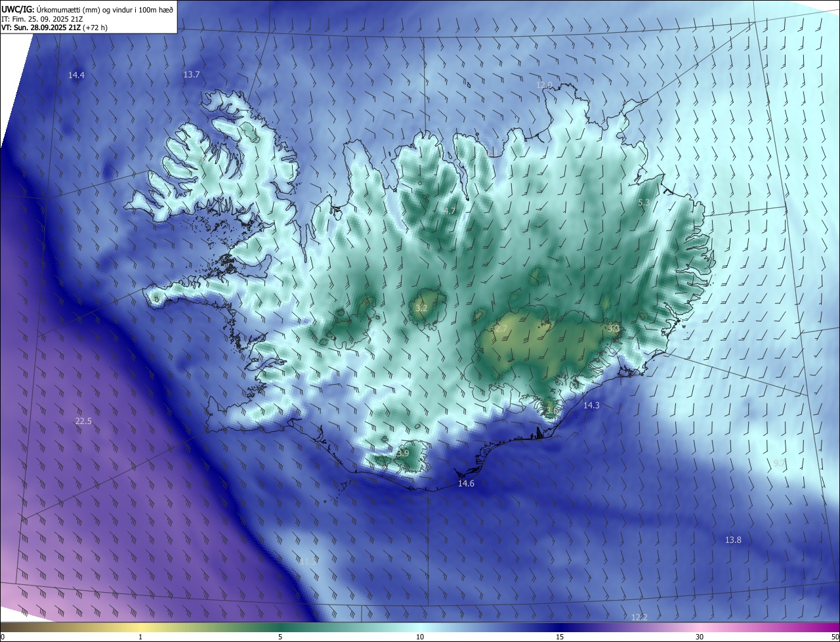Viewport: 840px width, 642px height.
Task: Click the colorbar tick label 0
Action: click(2, 637)
